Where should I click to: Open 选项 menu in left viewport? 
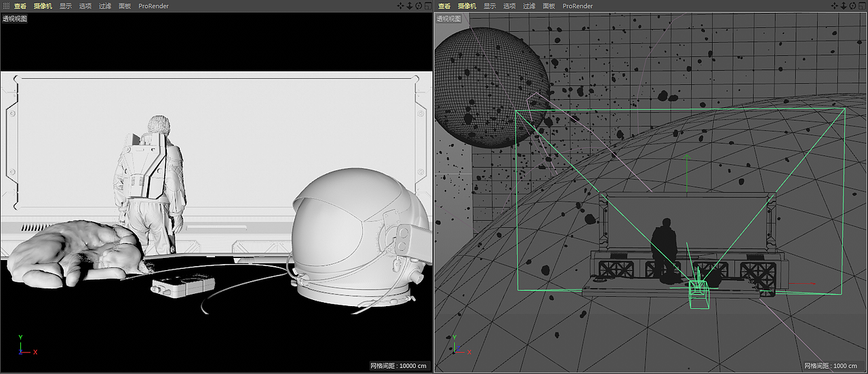point(85,5)
